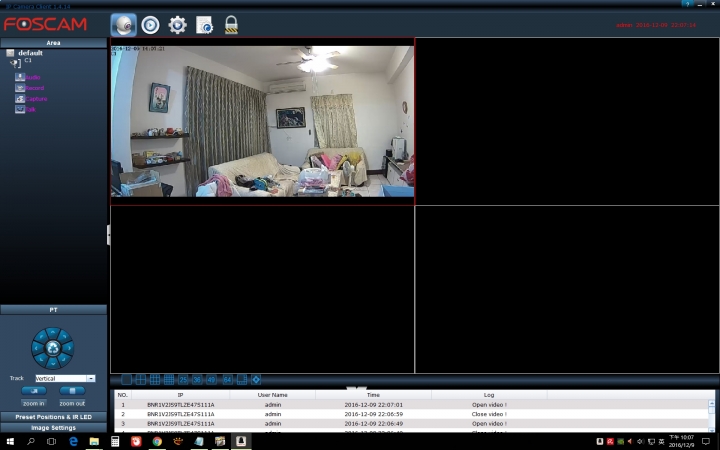
Task: Select the live C1 camera feed pane
Action: pyautogui.click(x=263, y=121)
